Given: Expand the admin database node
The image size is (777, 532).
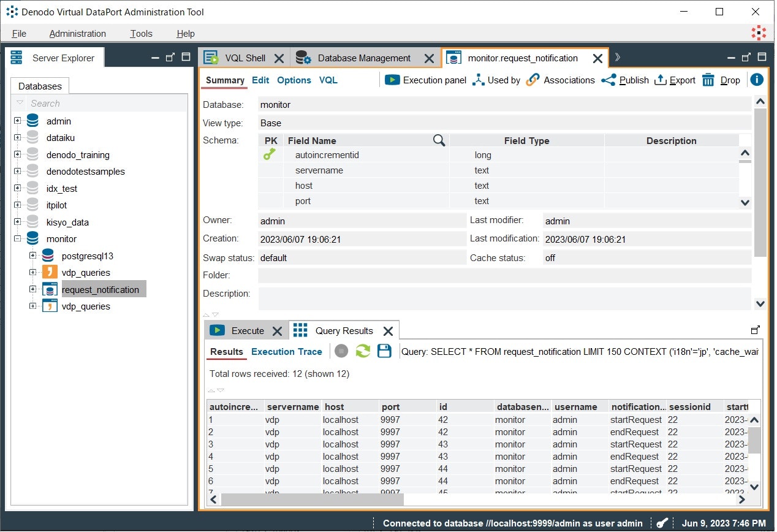Looking at the screenshot, I should [17, 121].
